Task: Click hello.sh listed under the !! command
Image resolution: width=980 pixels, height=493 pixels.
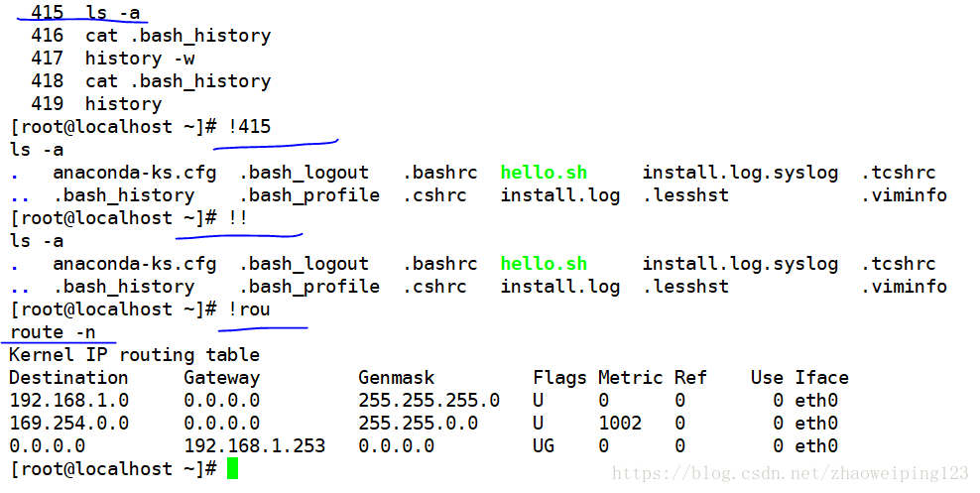Action: tap(544, 264)
